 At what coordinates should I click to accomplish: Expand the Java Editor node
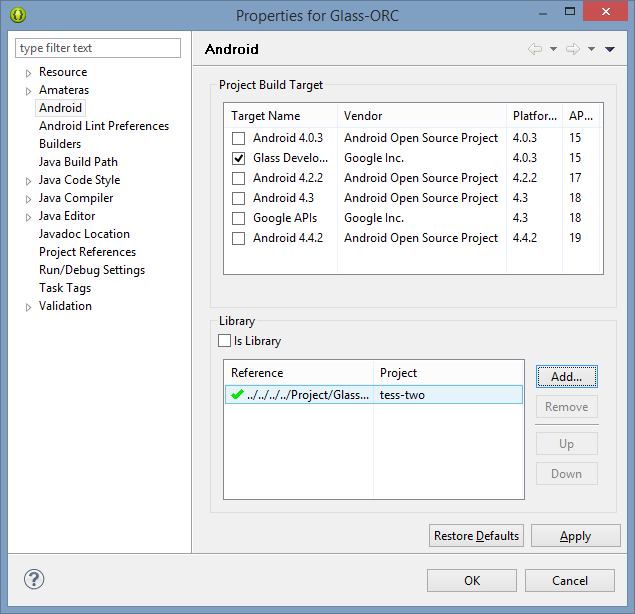pyautogui.click(x=28, y=217)
